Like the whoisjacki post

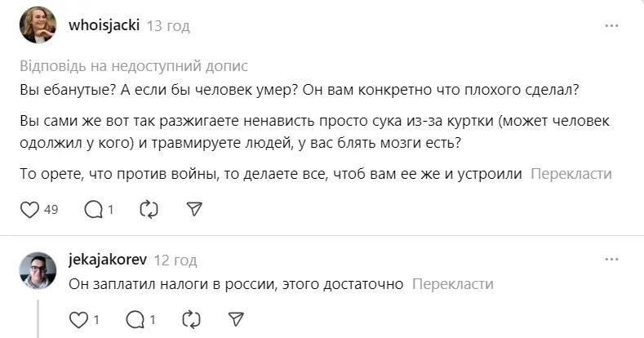[x=30, y=210]
